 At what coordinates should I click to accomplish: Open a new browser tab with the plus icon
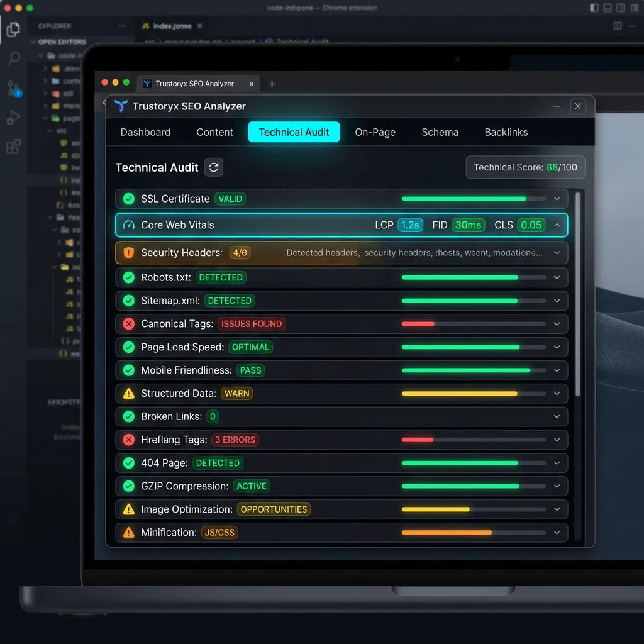pyautogui.click(x=272, y=84)
